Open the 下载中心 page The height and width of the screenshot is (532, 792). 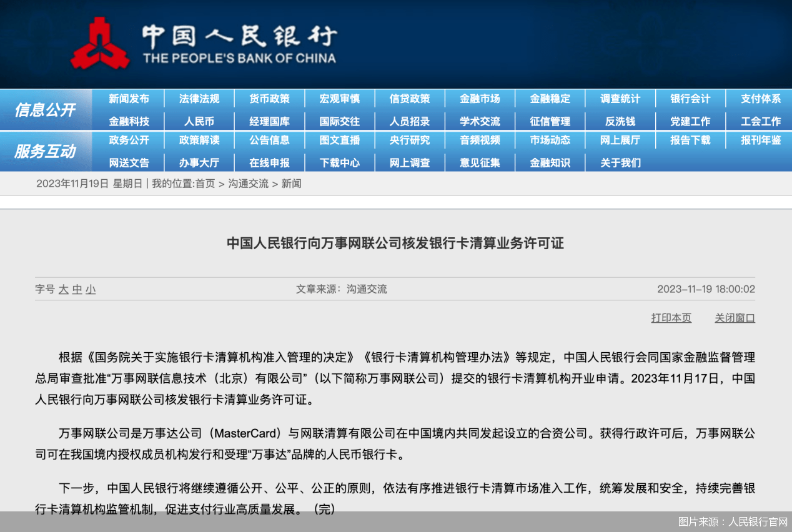(339, 163)
